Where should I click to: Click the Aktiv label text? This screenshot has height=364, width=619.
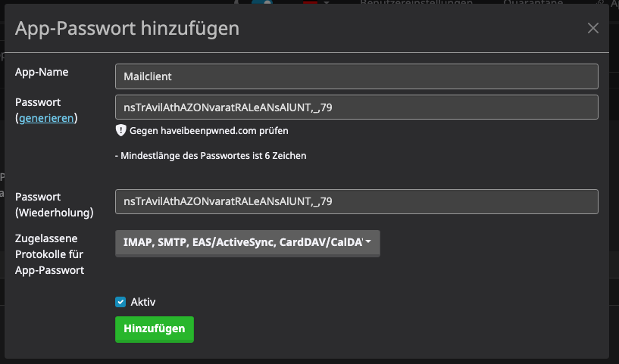(x=142, y=302)
